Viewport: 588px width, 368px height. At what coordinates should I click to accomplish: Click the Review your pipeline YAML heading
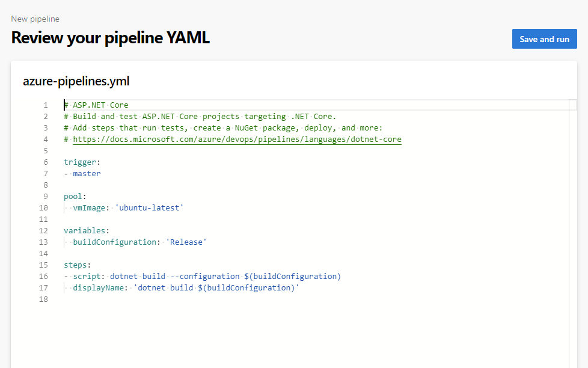(110, 38)
